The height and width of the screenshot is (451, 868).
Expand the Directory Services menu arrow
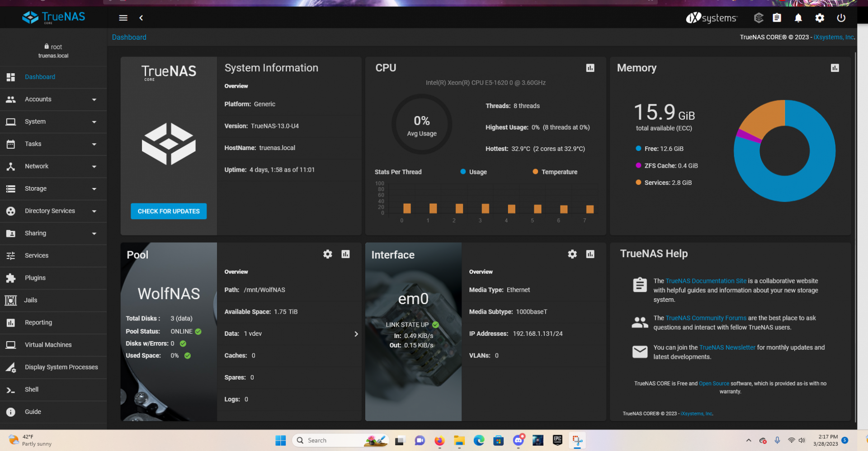[x=94, y=211]
